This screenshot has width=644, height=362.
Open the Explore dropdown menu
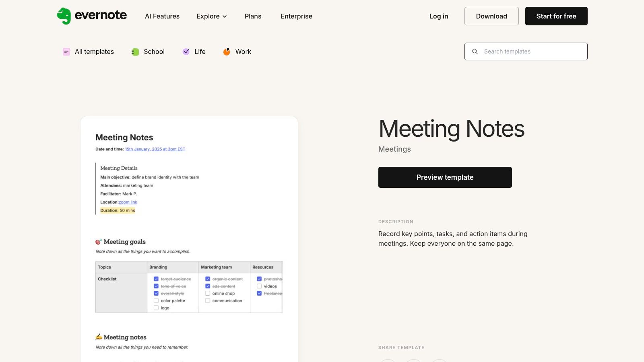[208, 16]
